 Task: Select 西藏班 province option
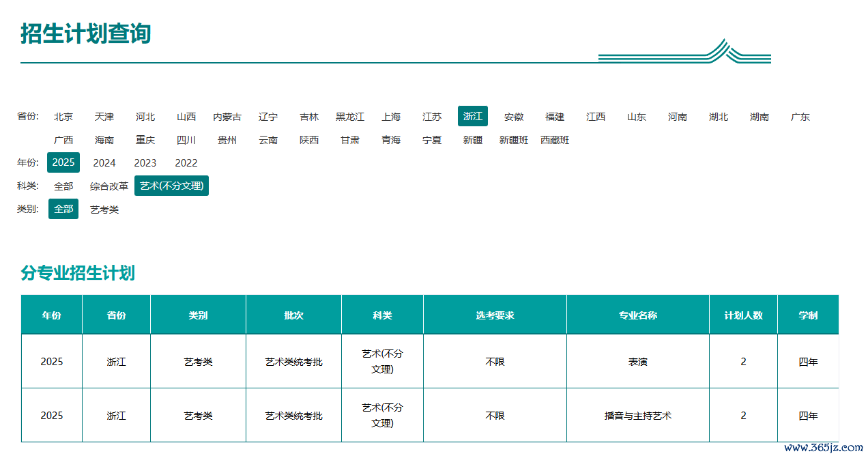[x=555, y=140]
